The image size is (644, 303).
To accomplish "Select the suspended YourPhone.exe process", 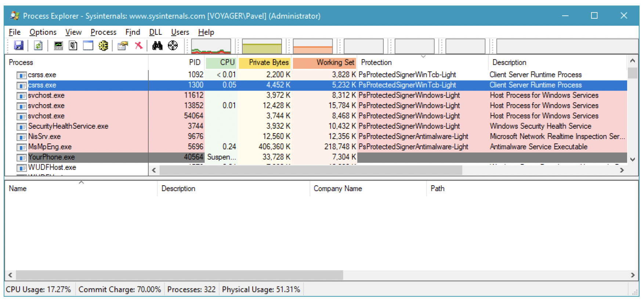I will click(x=316, y=157).
